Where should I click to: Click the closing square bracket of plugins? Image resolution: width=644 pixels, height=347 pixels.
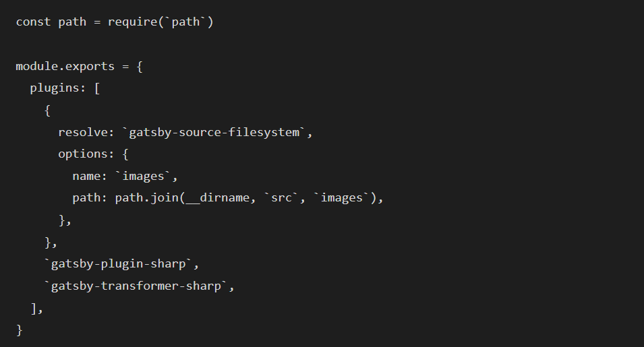point(34,308)
